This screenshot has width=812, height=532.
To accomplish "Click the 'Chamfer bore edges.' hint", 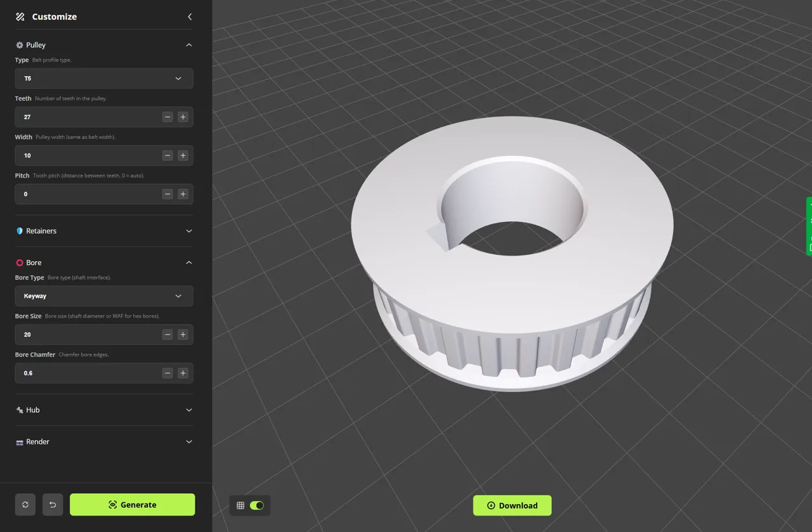I will tap(84, 355).
